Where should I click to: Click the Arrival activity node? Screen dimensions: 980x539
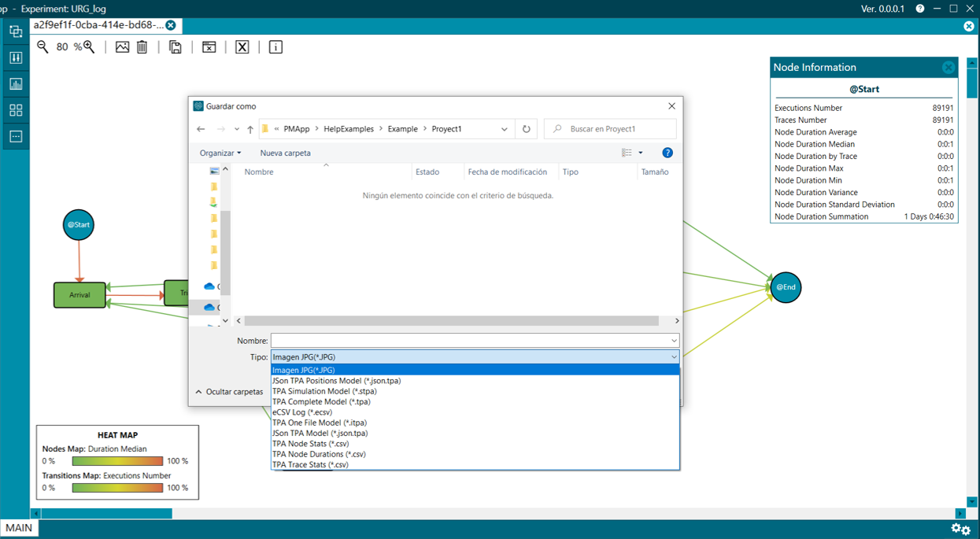(x=80, y=295)
